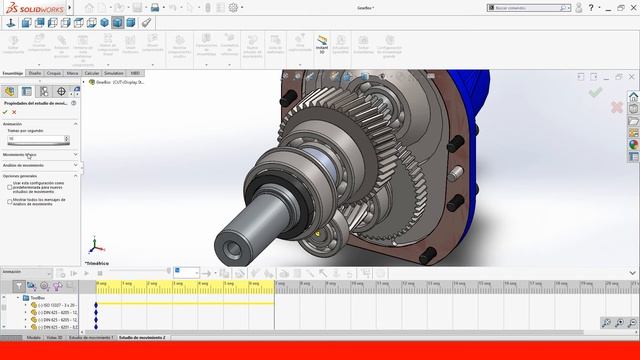
Task: Open the Modelo bottom tab
Action: point(33,338)
